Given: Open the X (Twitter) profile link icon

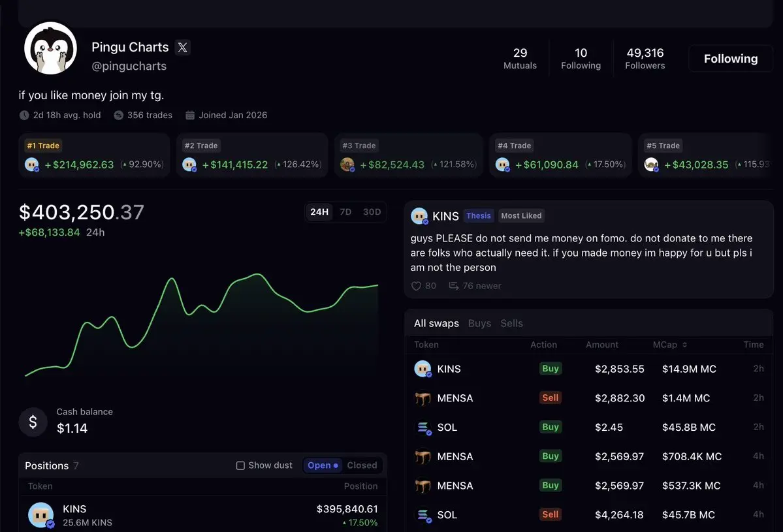Looking at the screenshot, I should (x=182, y=48).
